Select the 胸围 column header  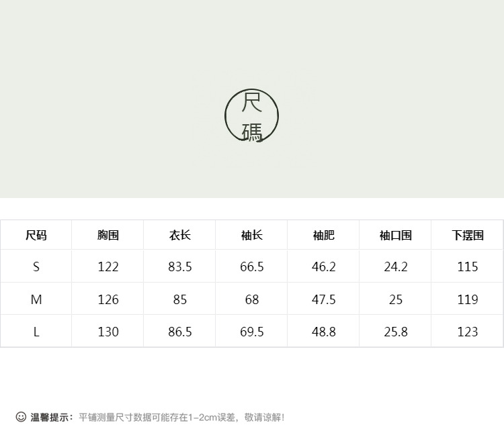pyautogui.click(x=108, y=235)
